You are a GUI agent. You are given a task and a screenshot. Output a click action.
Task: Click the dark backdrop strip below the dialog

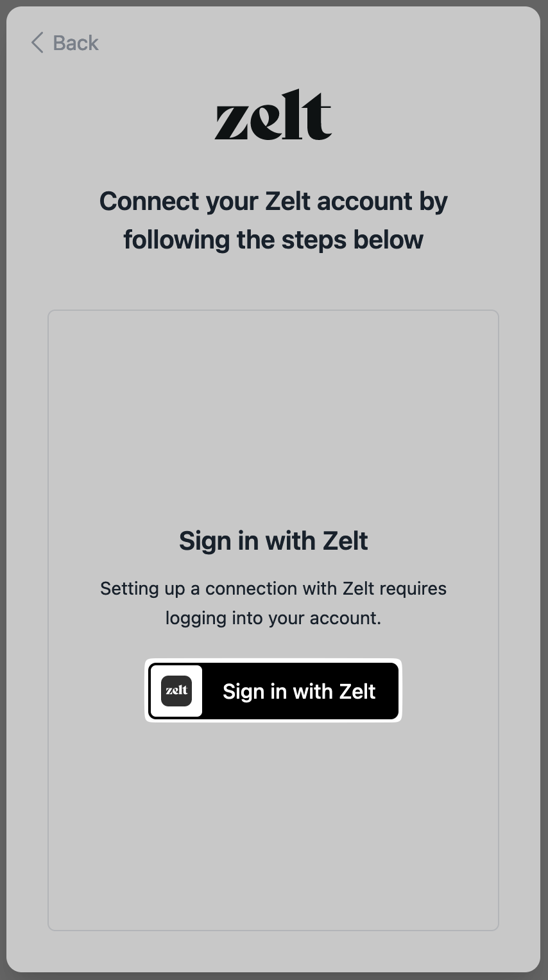pos(273,976)
